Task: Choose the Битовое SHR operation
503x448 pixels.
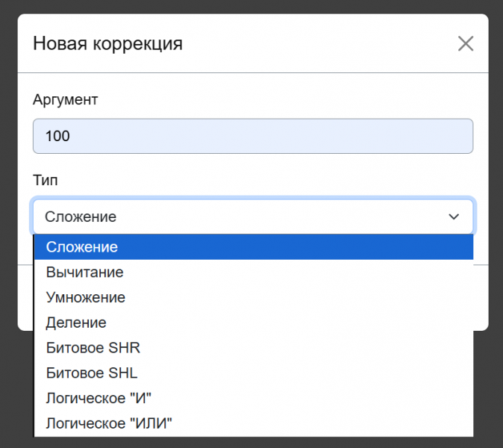Action: pos(93,348)
